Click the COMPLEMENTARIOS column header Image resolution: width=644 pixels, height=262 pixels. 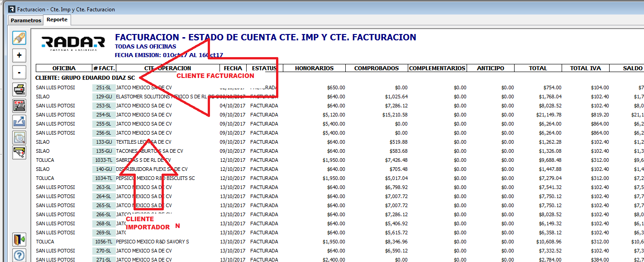(437, 68)
